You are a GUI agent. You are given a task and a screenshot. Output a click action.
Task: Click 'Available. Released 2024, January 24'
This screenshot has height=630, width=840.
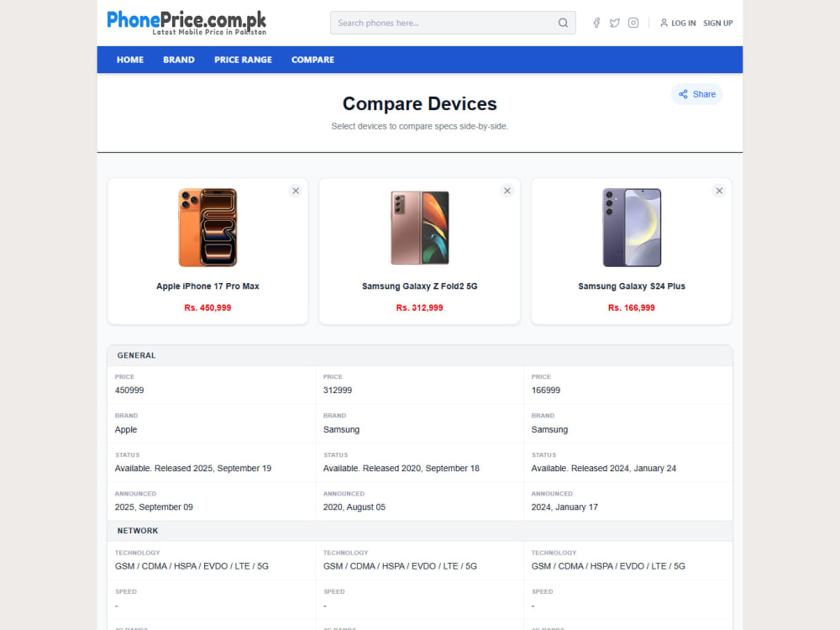[604, 468]
